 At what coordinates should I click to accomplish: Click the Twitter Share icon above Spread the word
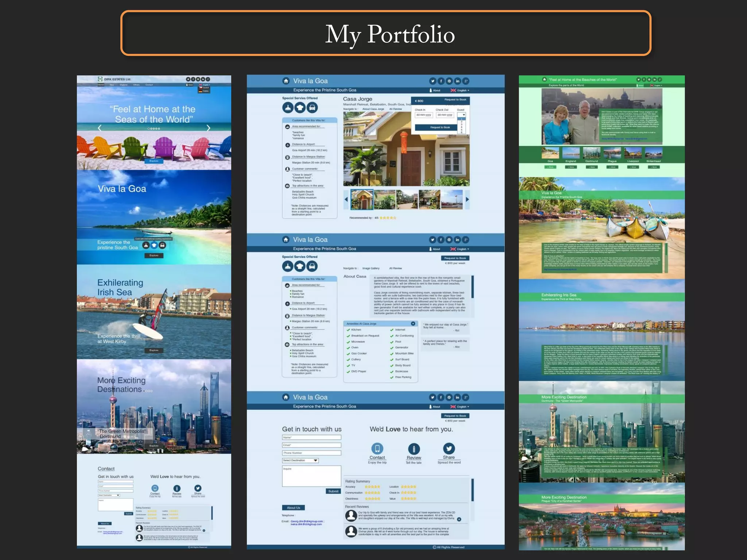point(449,448)
